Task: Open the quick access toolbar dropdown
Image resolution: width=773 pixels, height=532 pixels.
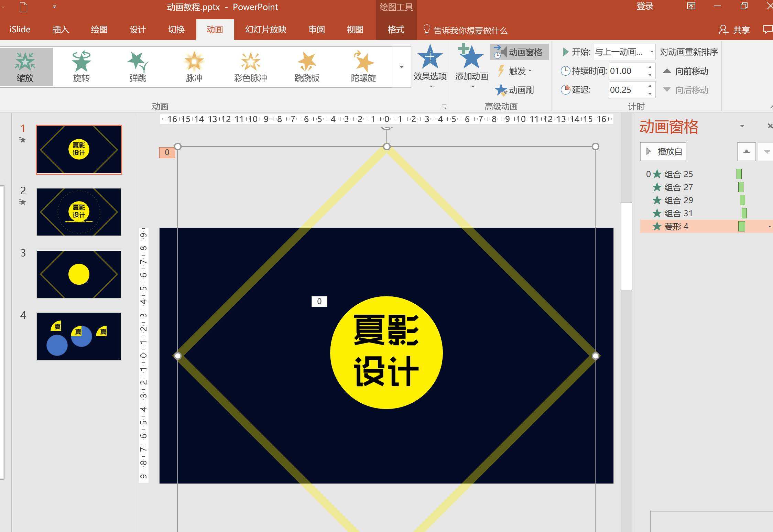Action: (54, 7)
